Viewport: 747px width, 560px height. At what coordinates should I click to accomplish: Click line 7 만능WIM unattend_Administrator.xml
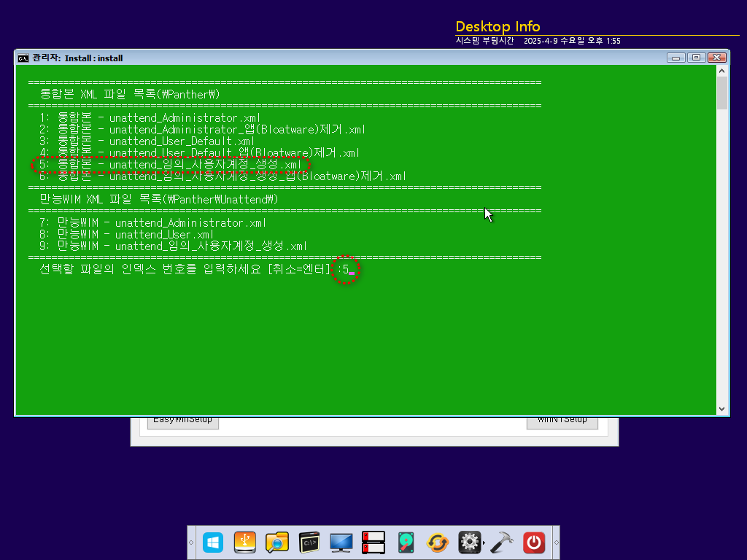coord(153,223)
